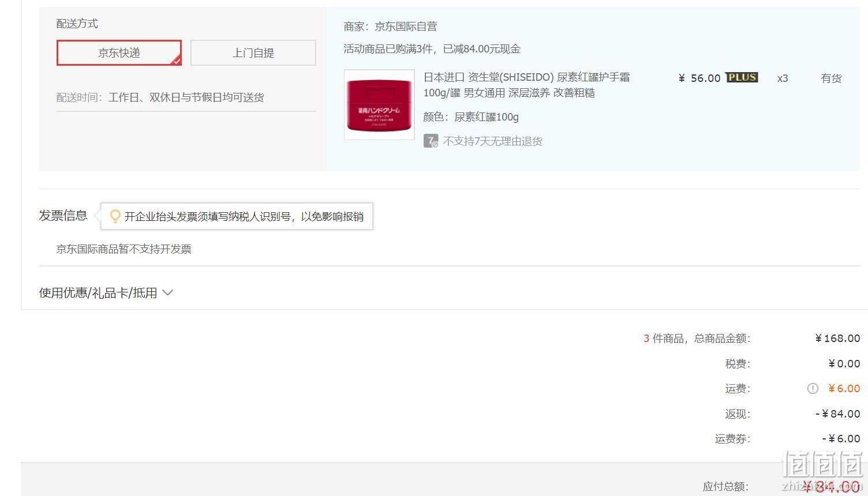The height and width of the screenshot is (496, 868).
Task: Click 不支持7天无理由退货 label
Action: click(x=493, y=141)
